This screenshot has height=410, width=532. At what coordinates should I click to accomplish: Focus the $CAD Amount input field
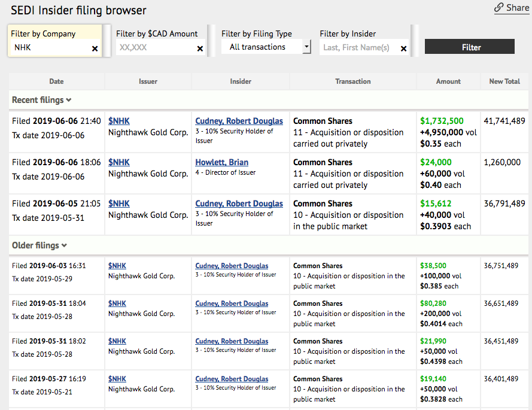tap(154, 48)
